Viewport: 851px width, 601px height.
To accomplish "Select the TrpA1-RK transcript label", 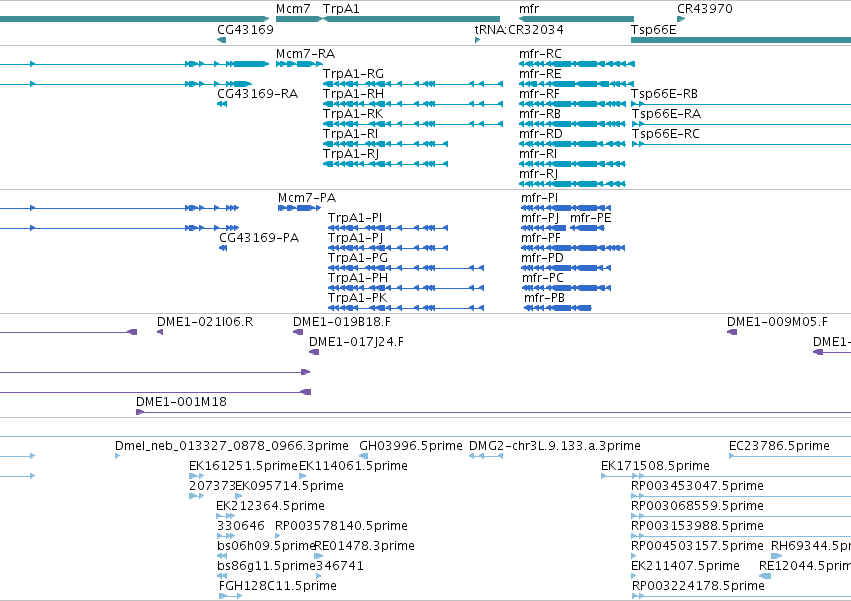I will click(x=353, y=114).
